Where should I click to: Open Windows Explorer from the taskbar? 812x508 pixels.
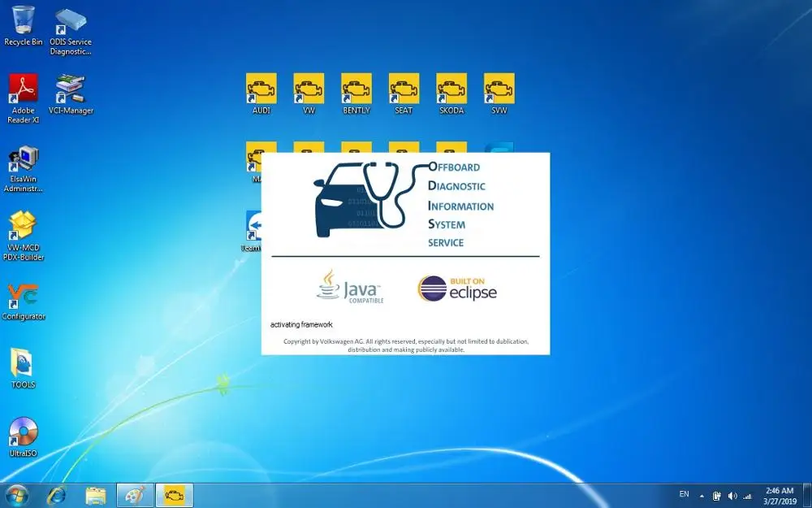point(96,496)
